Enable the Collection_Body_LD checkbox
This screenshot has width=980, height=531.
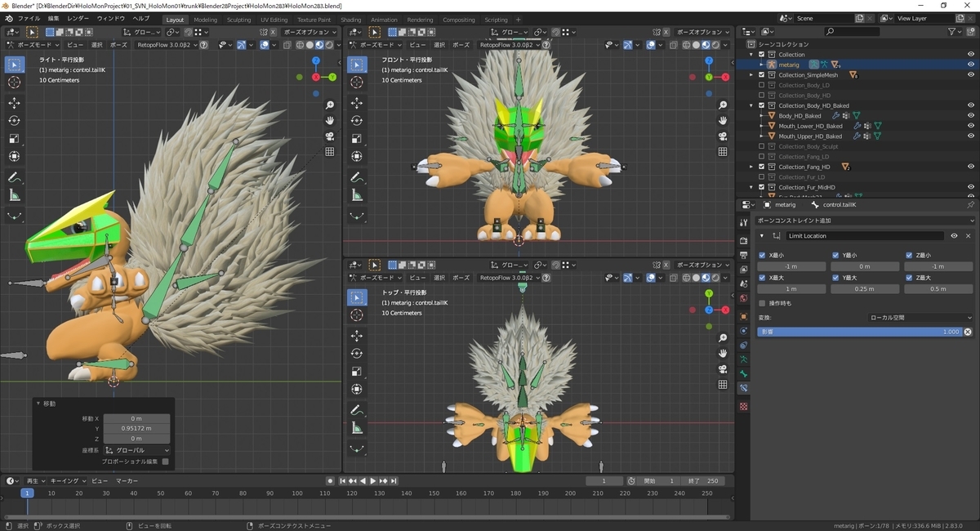(762, 85)
